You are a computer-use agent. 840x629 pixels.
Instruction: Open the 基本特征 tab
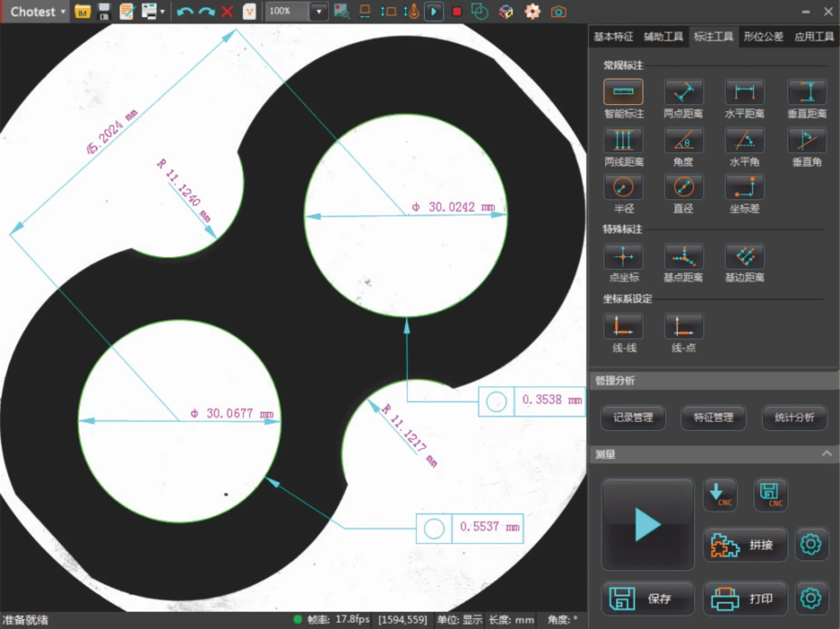point(613,37)
